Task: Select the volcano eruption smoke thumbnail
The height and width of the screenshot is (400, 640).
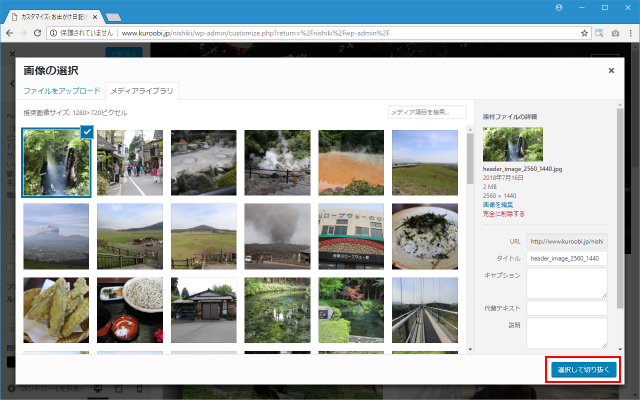Action: (x=276, y=236)
